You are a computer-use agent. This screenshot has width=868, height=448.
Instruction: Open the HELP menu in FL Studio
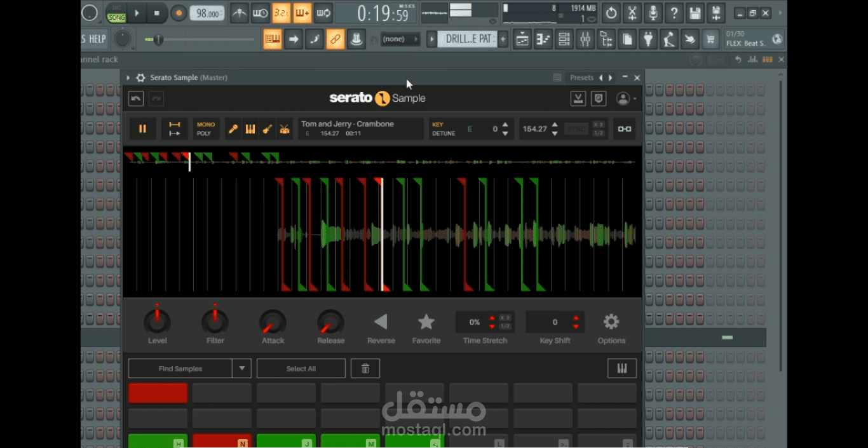pos(97,39)
